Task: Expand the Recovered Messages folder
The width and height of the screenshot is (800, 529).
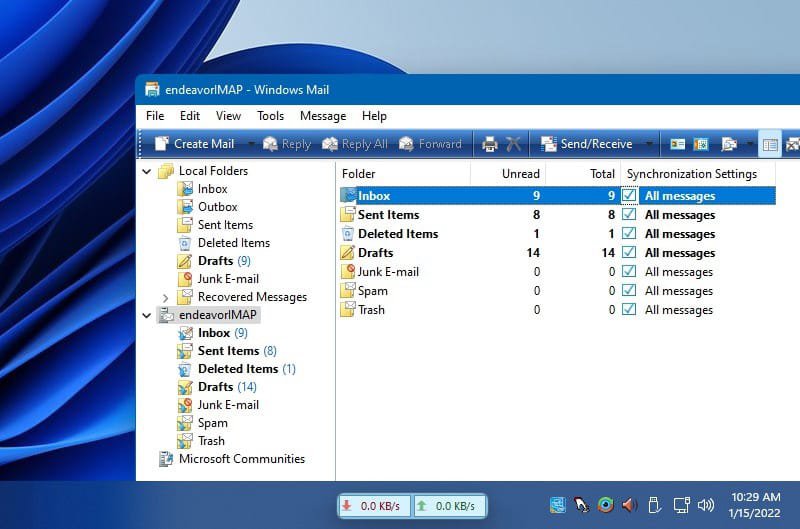Action: point(165,297)
